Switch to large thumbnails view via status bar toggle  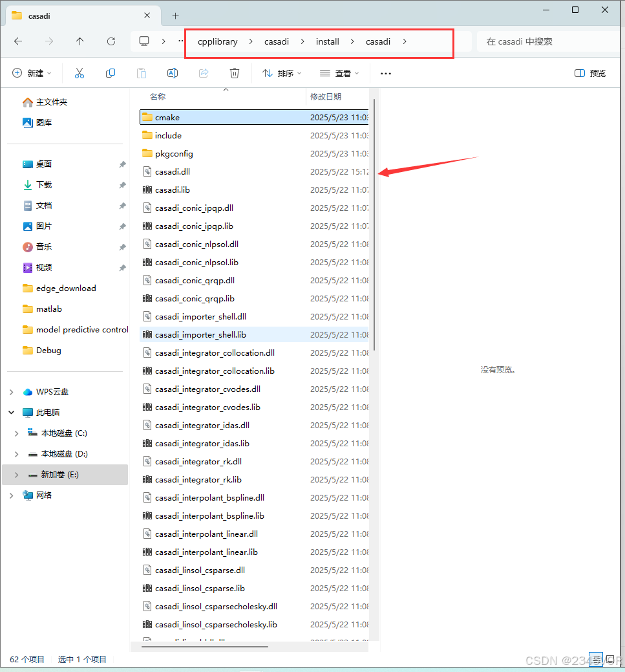point(611,659)
